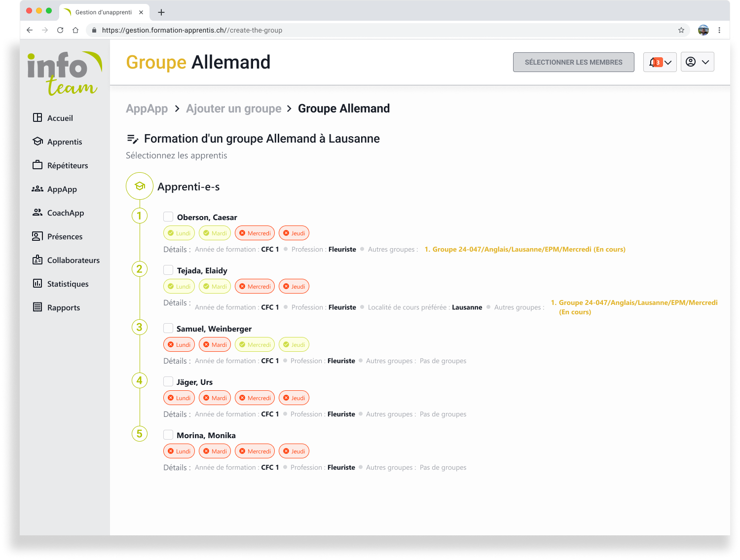Click the browser address bar URL
Screen dimensions: 740x560
192,30
